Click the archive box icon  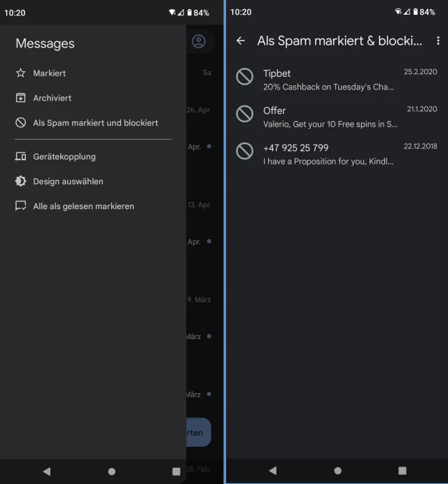pos(21,98)
